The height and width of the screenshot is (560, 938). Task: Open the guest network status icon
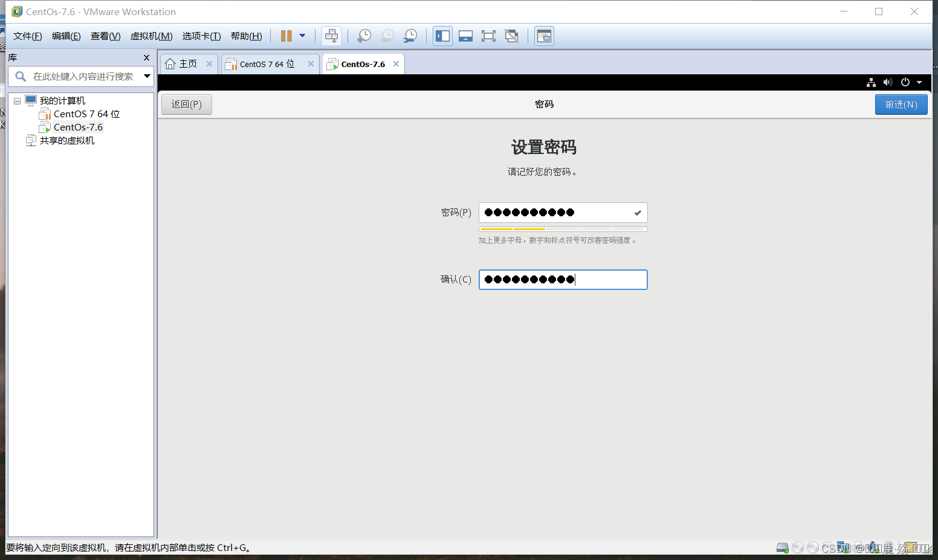point(871,83)
